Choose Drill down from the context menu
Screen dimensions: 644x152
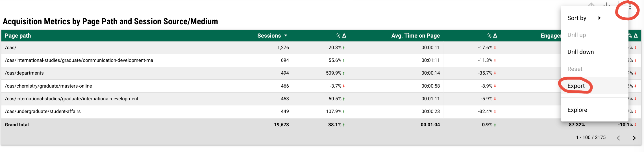580,52
